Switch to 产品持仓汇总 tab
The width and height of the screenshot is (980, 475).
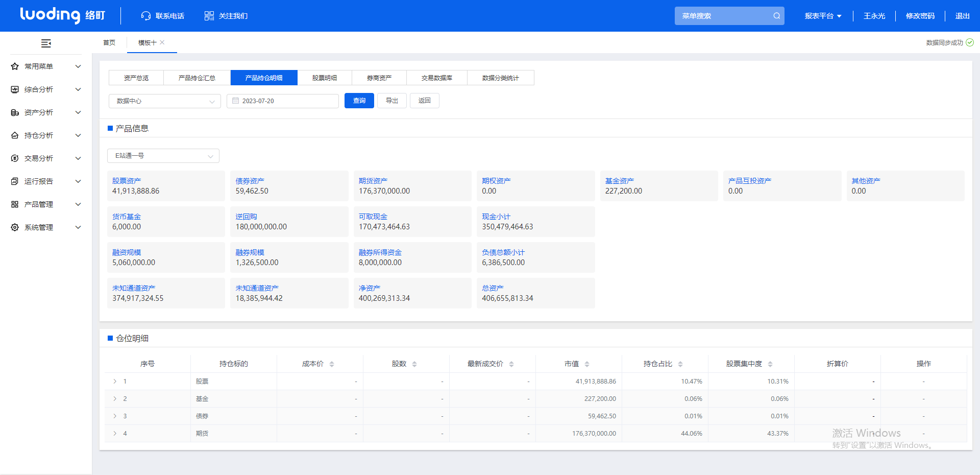tap(197, 78)
